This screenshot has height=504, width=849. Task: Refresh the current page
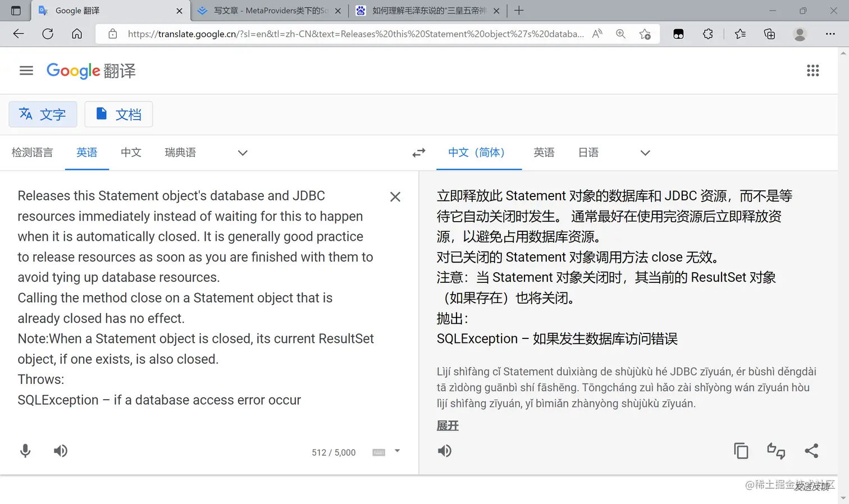pyautogui.click(x=48, y=34)
